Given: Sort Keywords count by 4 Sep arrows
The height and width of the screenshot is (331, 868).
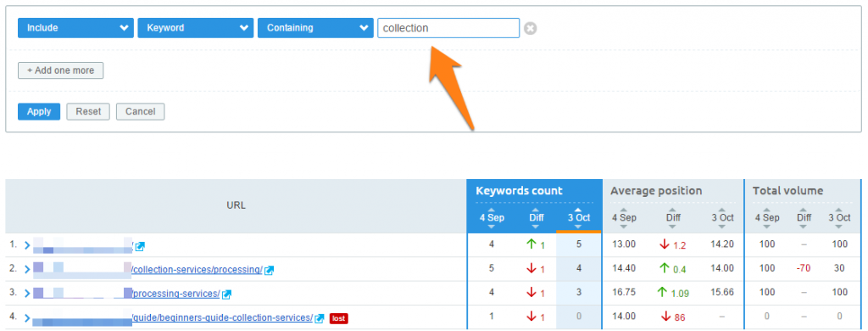Looking at the screenshot, I should click(x=491, y=218).
